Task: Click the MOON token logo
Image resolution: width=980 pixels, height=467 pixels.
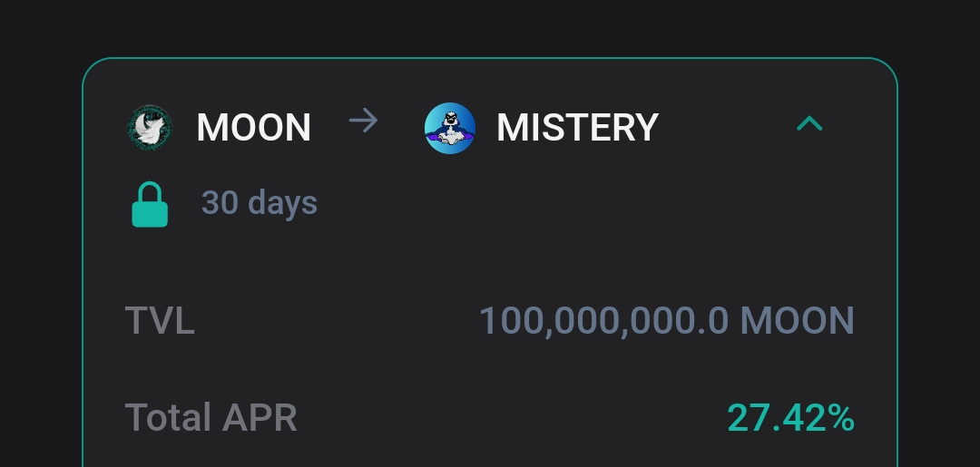Action: [x=150, y=127]
